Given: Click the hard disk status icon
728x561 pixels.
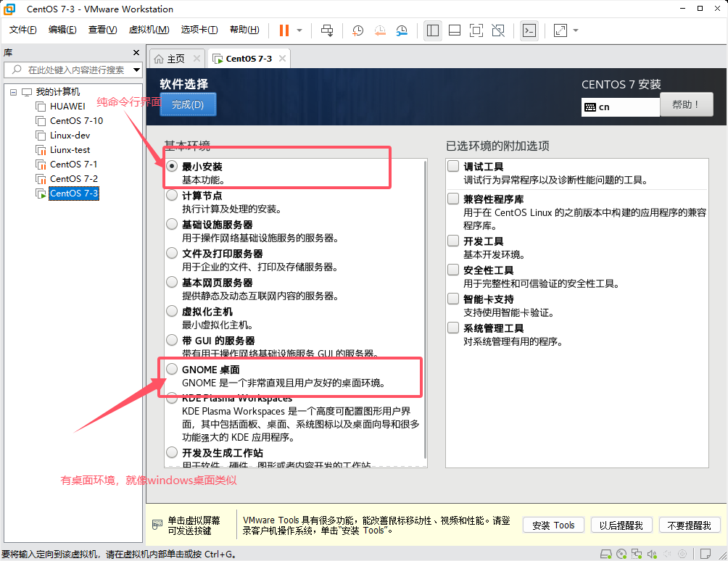Looking at the screenshot, I should click(x=606, y=554).
